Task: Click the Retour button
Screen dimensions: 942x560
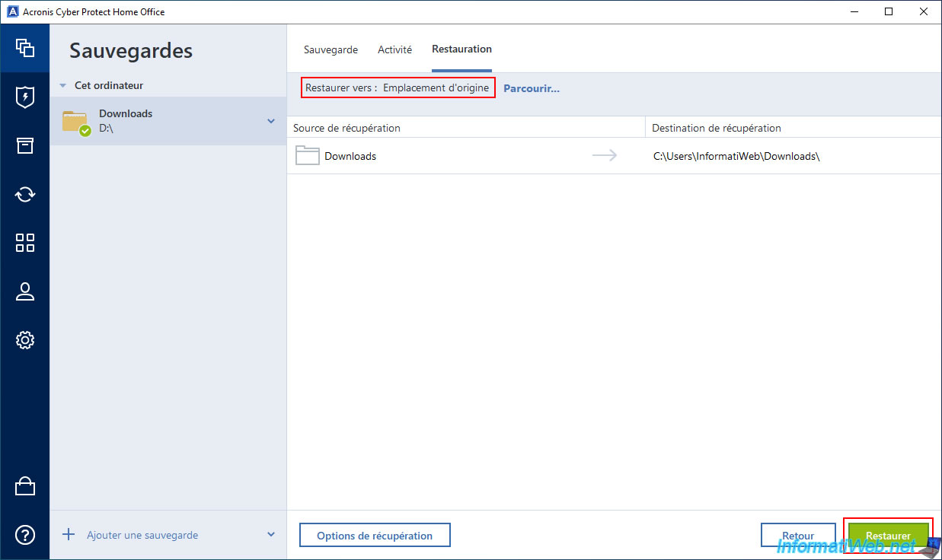Action: click(x=798, y=535)
